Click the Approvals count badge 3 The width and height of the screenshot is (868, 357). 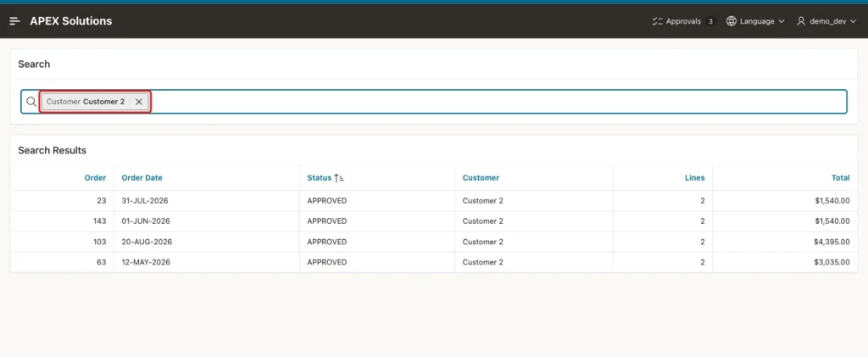pos(710,21)
